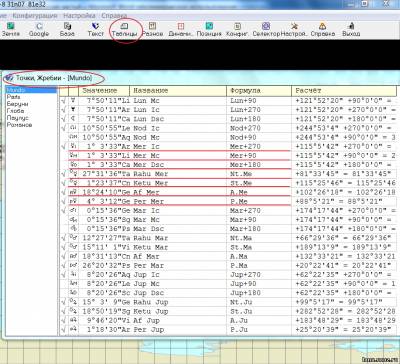Click the value 27°31'36"Ta in Rahu Mer row
The width and height of the screenshot is (400, 364).
click(105, 174)
